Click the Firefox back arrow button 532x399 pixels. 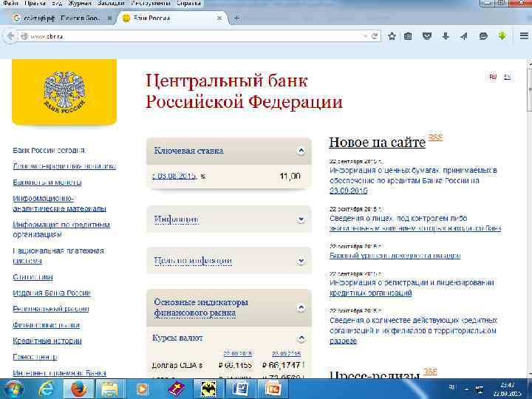coord(10,36)
